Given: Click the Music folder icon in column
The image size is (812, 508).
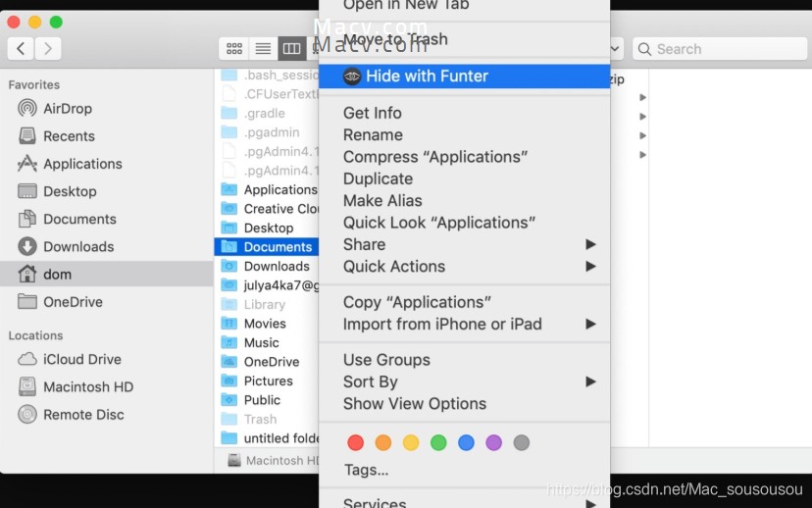Looking at the screenshot, I should (228, 343).
